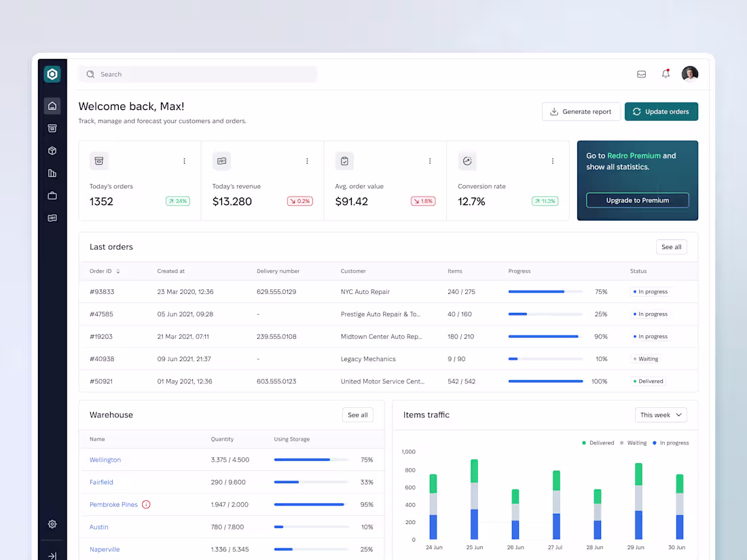Open the Today's orders card options menu

184,161
